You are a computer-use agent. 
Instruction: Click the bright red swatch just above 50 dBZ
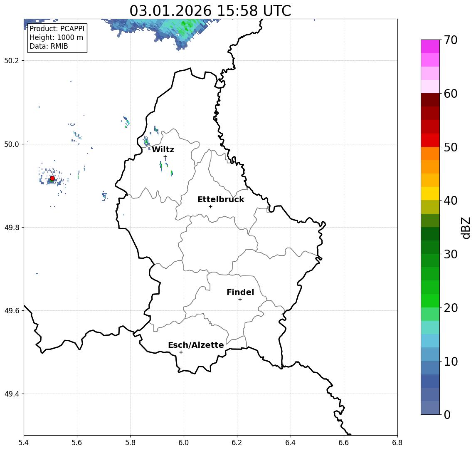pyautogui.click(x=430, y=140)
